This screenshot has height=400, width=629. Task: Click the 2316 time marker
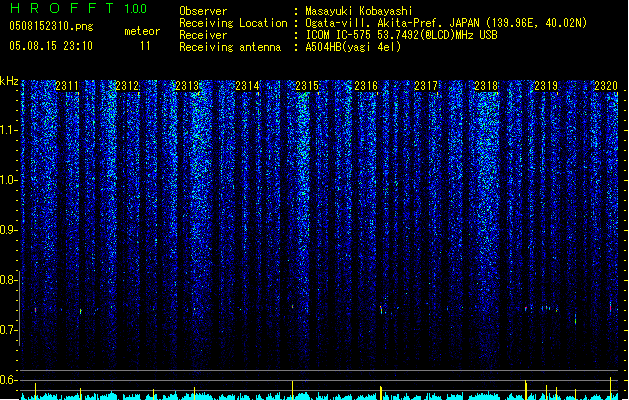[366, 86]
